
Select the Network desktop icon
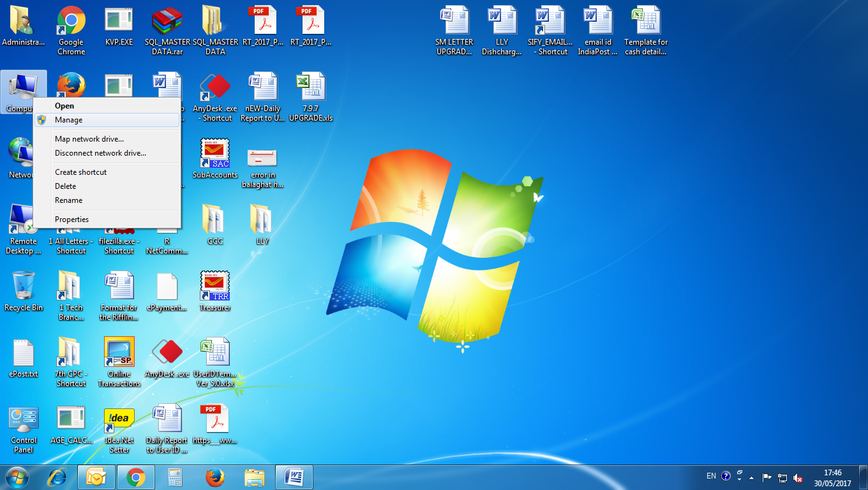pyautogui.click(x=19, y=159)
